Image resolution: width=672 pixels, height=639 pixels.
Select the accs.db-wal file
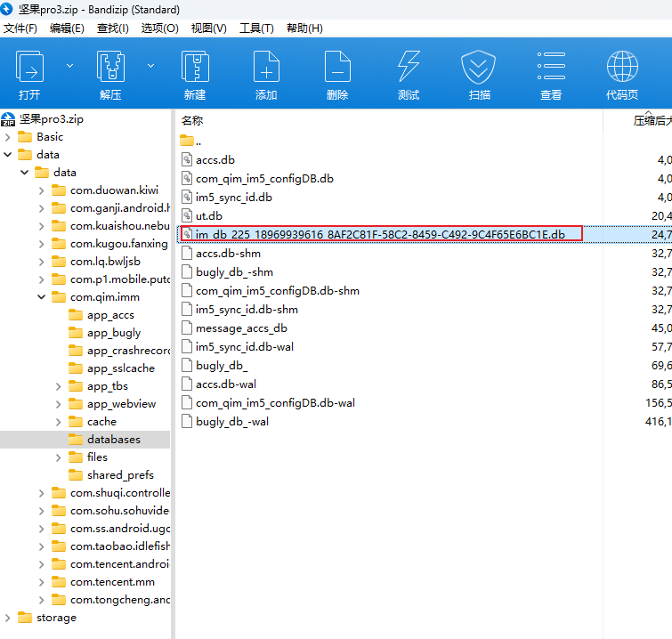[226, 384]
